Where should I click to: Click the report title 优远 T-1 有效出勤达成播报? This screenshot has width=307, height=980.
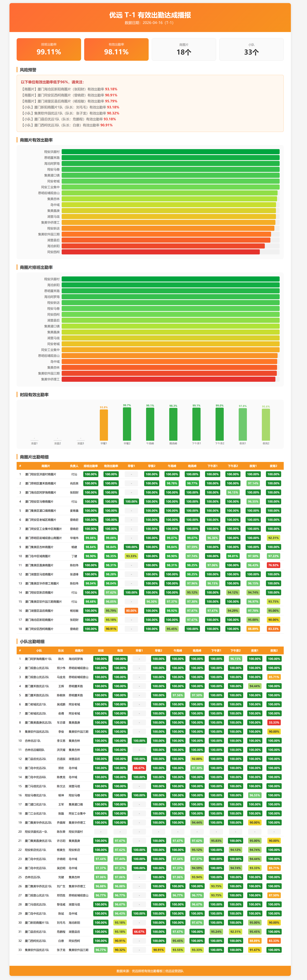coord(150,15)
